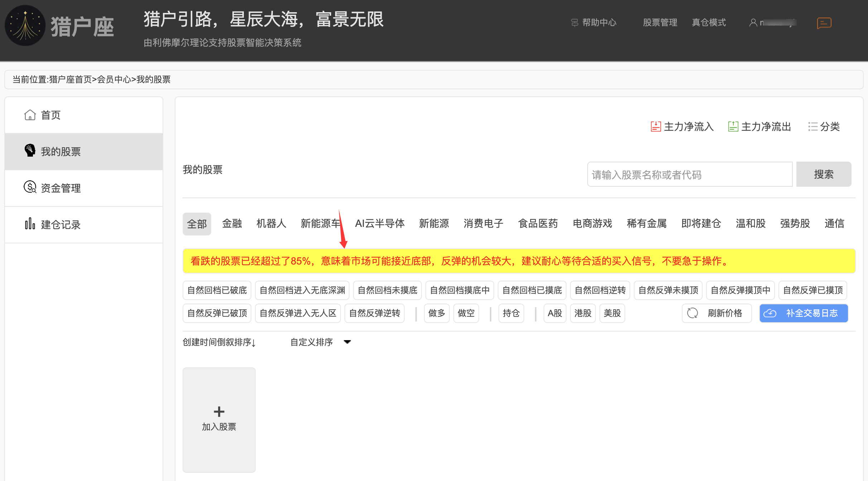Toggle the 自然反弹逆转 filter
Image resolution: width=868 pixels, height=481 pixels.
(x=375, y=313)
